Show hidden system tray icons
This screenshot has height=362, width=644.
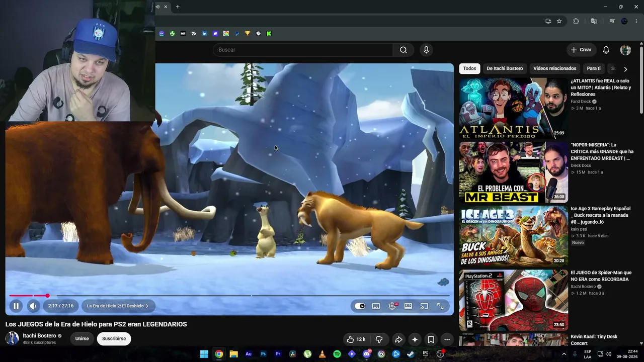pos(563,354)
